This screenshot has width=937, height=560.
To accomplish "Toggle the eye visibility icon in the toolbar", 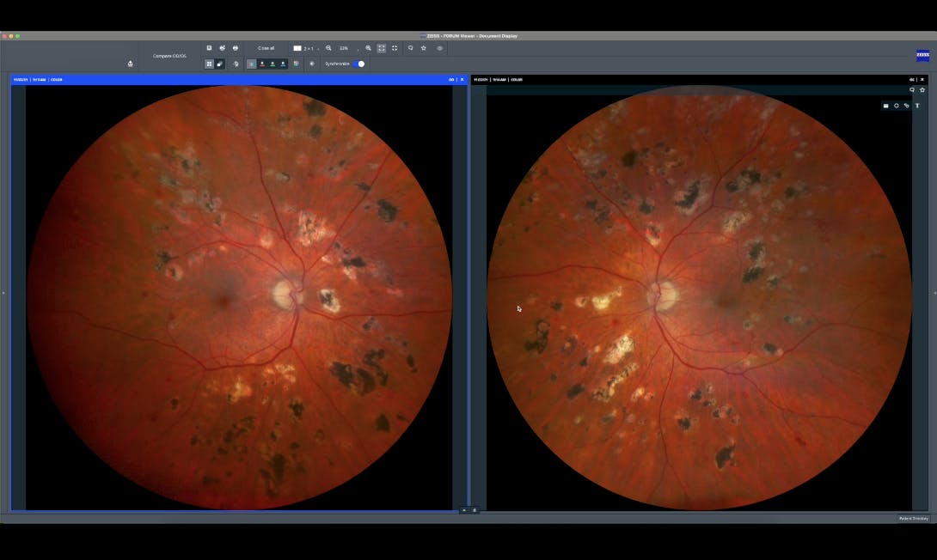I will [439, 48].
